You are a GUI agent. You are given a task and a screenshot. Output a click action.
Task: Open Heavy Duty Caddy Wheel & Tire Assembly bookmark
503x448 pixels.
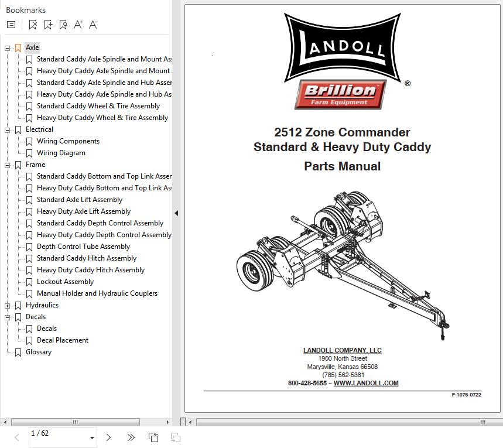[102, 118]
